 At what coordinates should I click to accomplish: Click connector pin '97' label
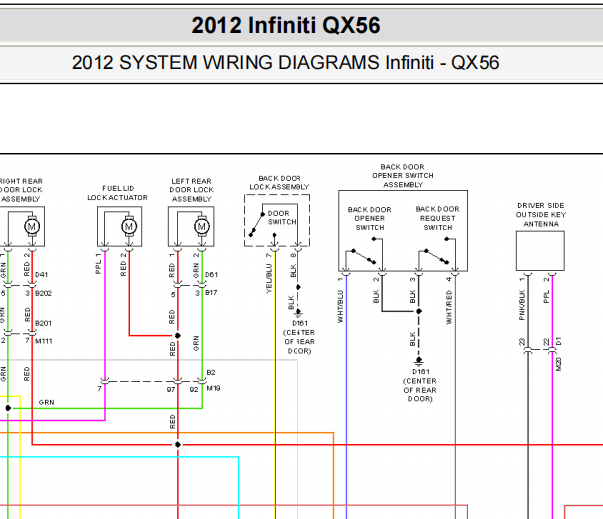click(x=171, y=389)
